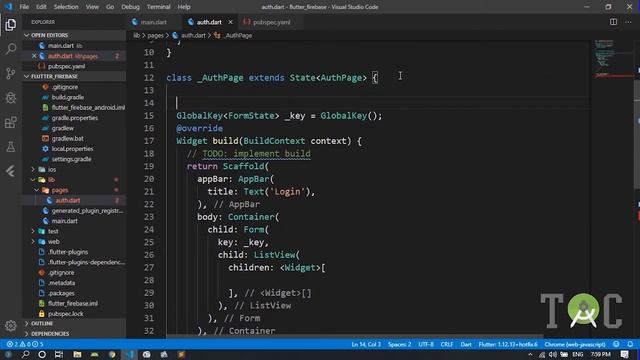Expand the test folder

coord(33,231)
